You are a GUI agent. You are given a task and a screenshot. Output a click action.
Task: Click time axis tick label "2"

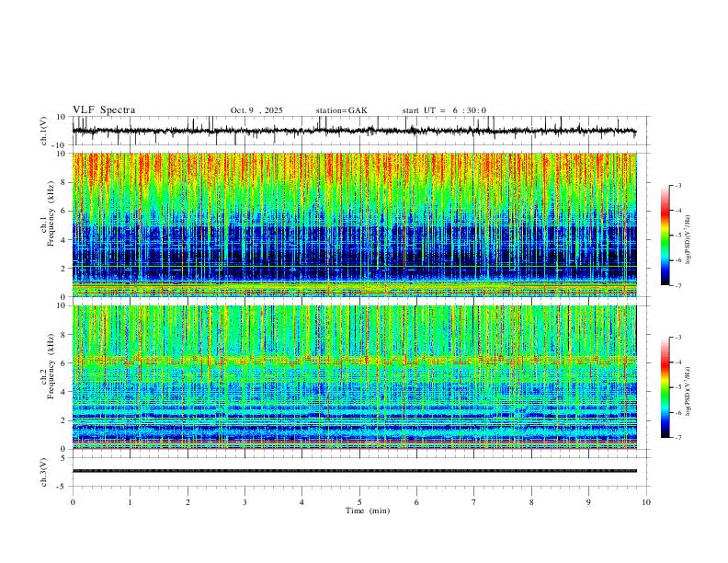tap(188, 502)
